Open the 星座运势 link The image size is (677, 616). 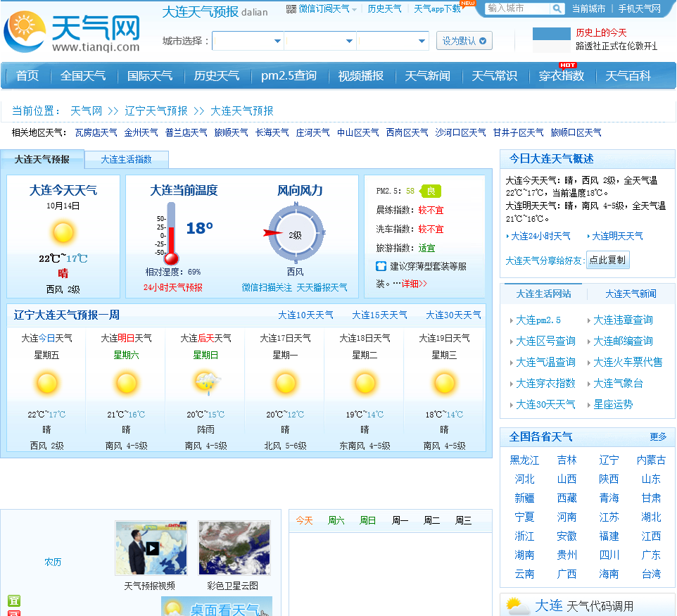point(613,404)
